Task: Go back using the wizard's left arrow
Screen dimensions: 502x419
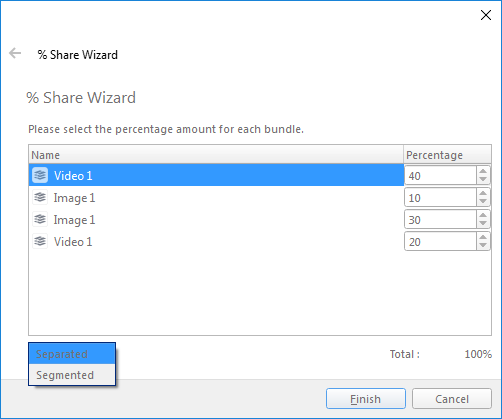Action: [x=15, y=53]
